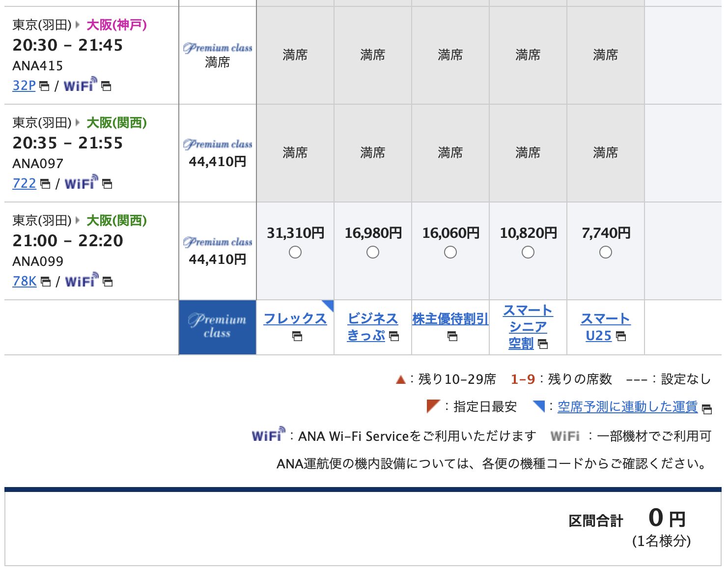The image size is (728, 576).
Task: Open the 株主優待割引 fare details
Action: pos(449,319)
